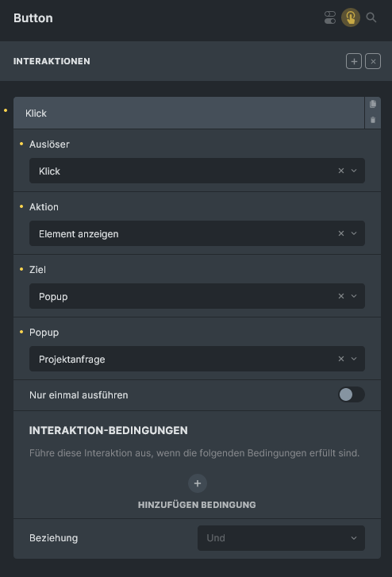Expand the Popup Projektanfrage dropdown
Viewport: 392px width, 577px height.
(197, 359)
